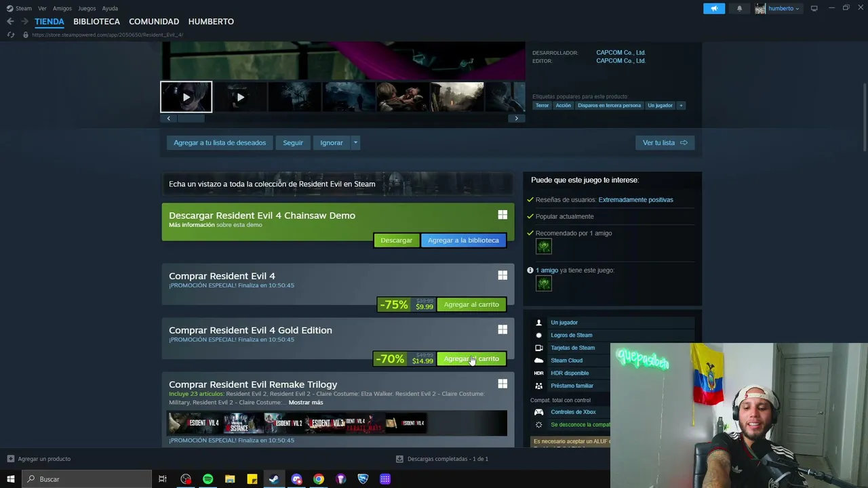Click the HDR icon
Screen dimensions: 868x488
[539, 373]
